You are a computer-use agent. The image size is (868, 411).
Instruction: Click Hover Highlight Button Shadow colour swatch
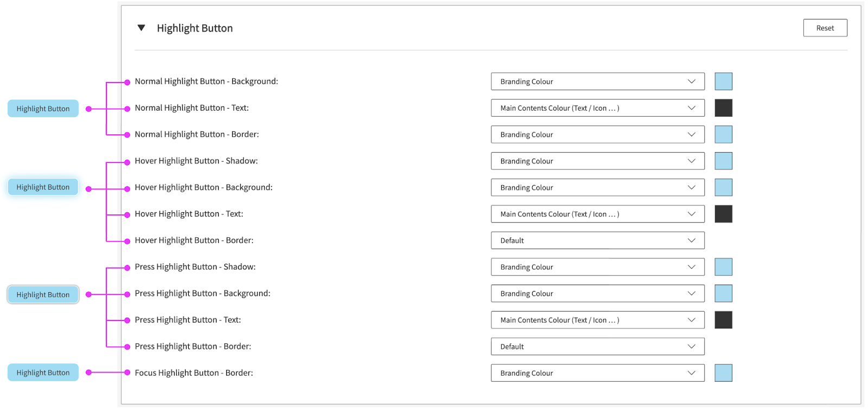[723, 161]
